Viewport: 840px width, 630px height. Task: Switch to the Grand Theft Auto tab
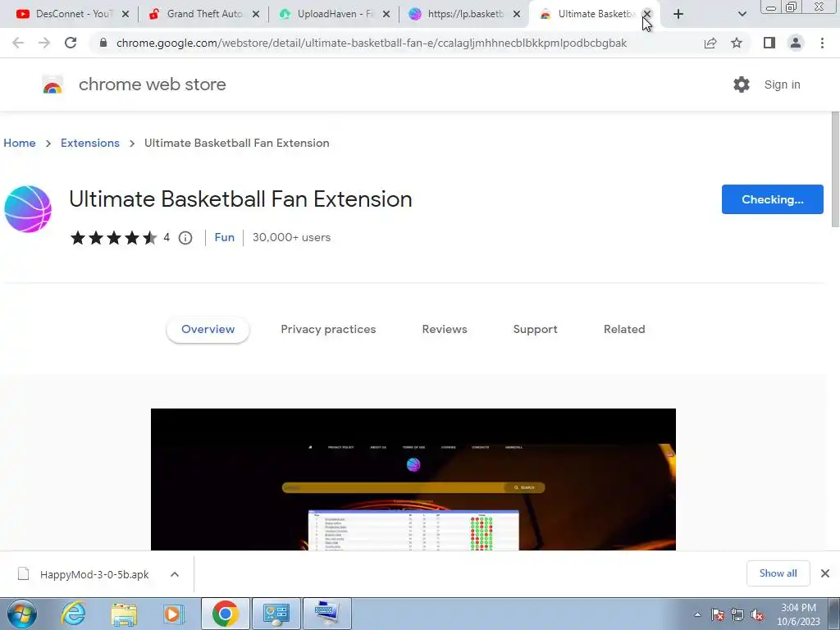(x=203, y=14)
